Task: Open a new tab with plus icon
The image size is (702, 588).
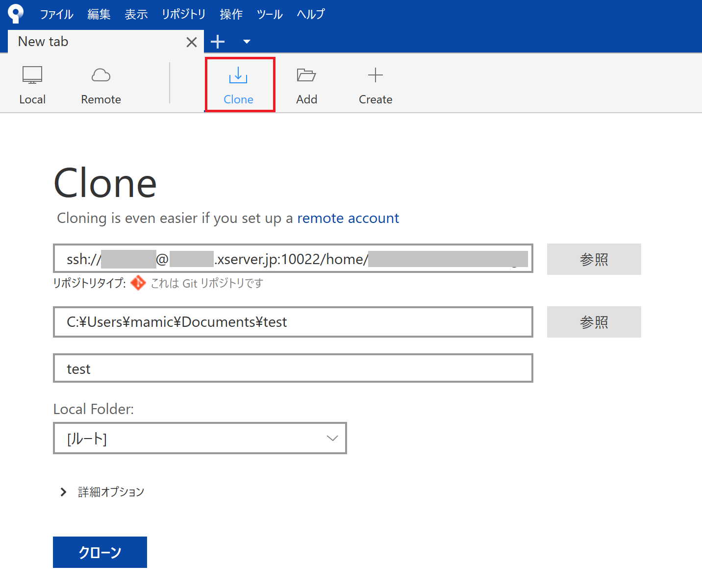Action: pyautogui.click(x=218, y=42)
